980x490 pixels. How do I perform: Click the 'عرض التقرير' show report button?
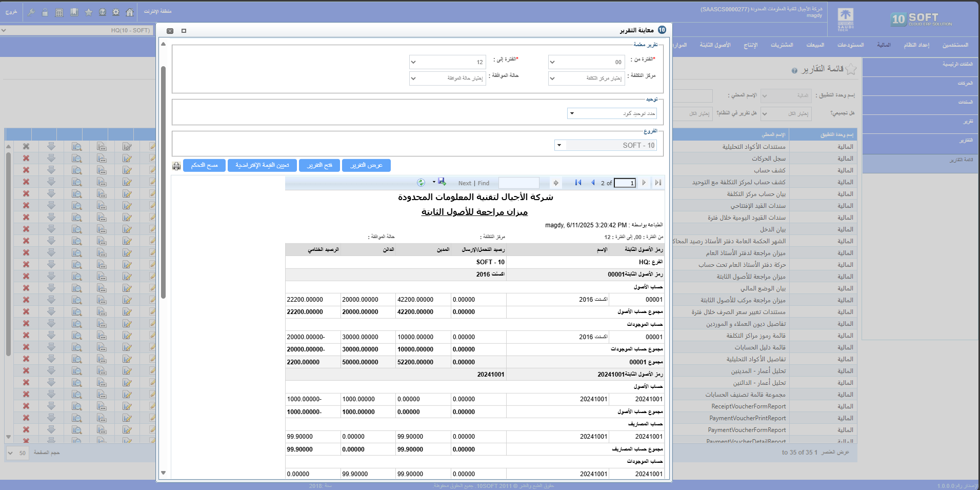pyautogui.click(x=366, y=165)
